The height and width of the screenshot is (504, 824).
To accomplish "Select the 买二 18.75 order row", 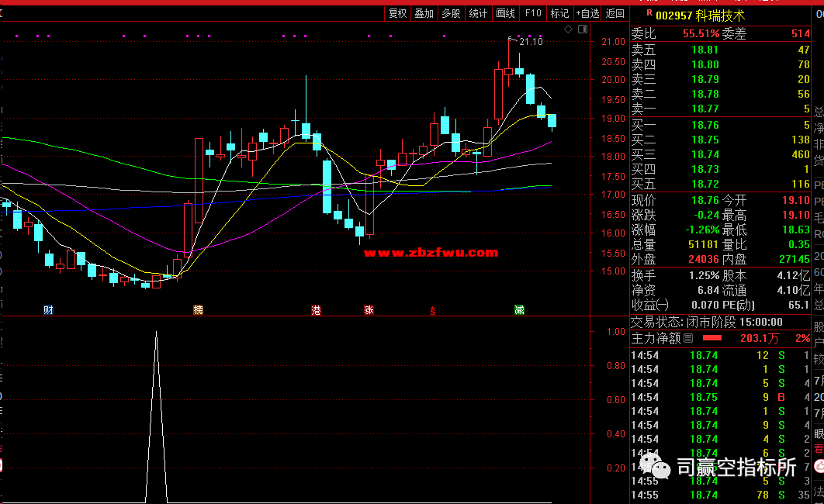I will pyautogui.click(x=721, y=140).
